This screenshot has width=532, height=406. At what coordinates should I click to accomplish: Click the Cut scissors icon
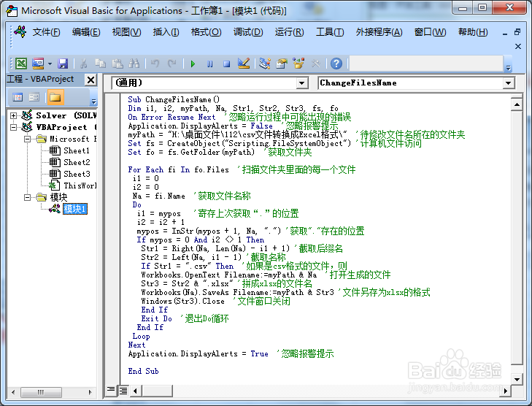point(84,64)
